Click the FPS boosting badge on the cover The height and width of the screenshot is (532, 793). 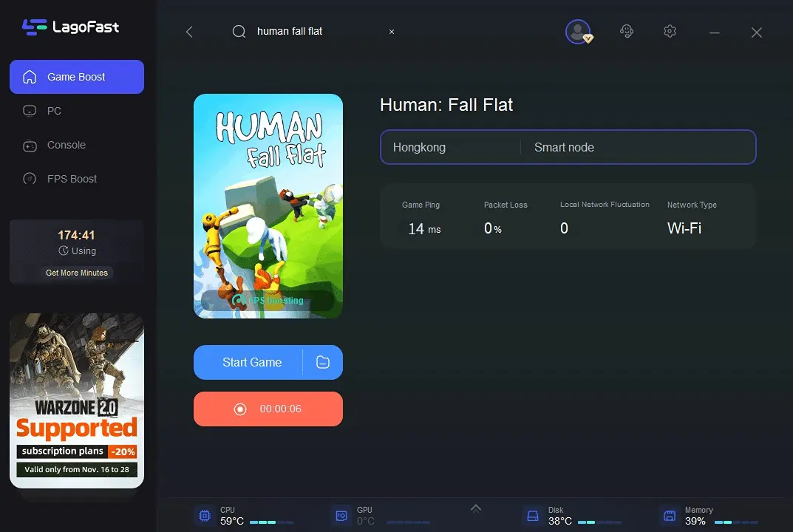268,301
